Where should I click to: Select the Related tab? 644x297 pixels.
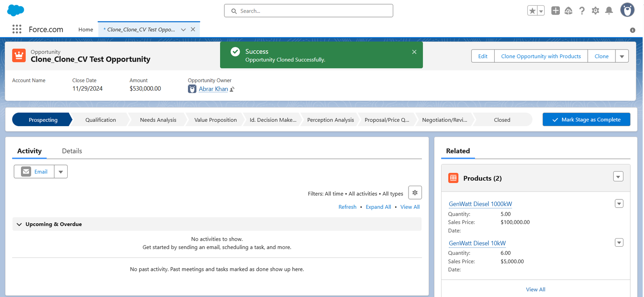click(458, 151)
